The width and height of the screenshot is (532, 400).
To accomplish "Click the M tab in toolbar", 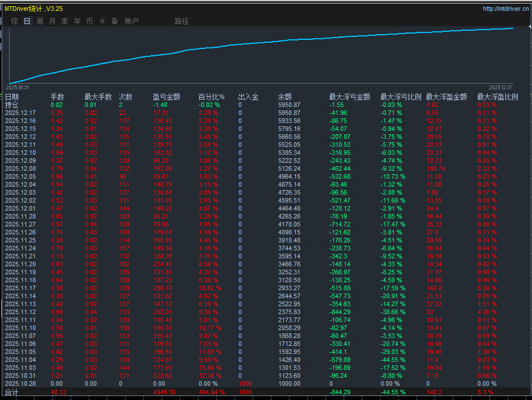I will pyautogui.click(x=102, y=21).
